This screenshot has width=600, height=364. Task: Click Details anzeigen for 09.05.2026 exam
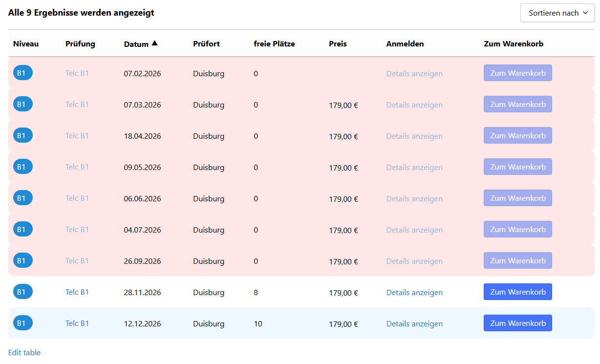[x=414, y=168]
